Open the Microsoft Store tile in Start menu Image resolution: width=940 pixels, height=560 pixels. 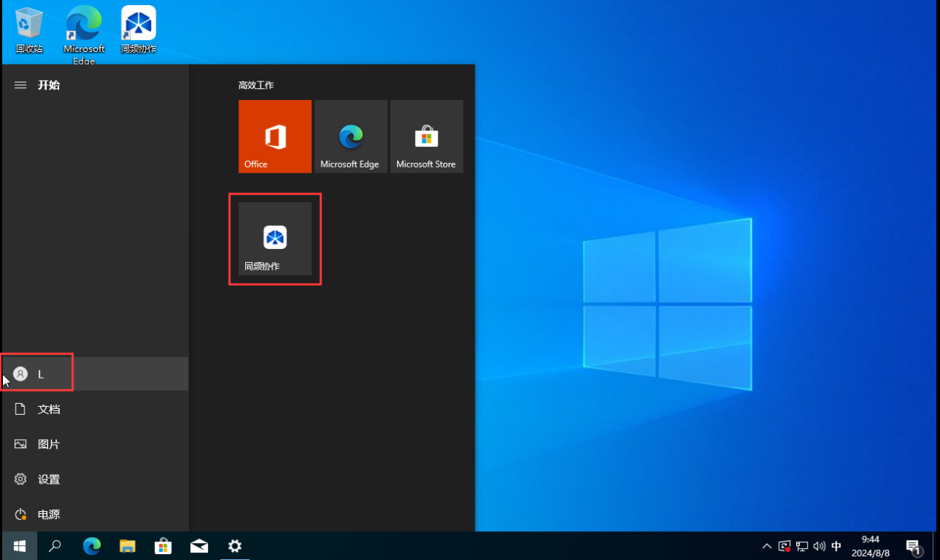click(427, 136)
